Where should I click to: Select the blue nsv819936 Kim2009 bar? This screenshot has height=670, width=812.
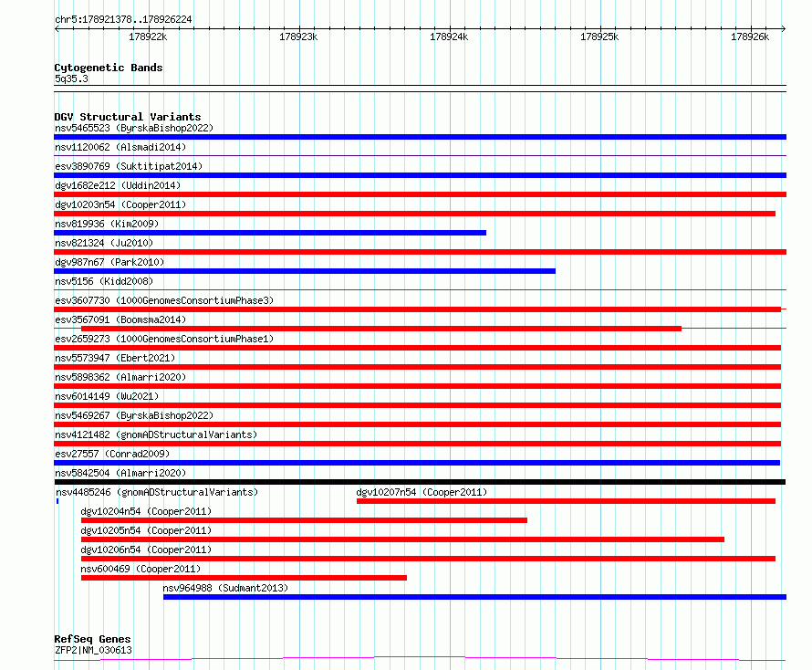(x=270, y=233)
